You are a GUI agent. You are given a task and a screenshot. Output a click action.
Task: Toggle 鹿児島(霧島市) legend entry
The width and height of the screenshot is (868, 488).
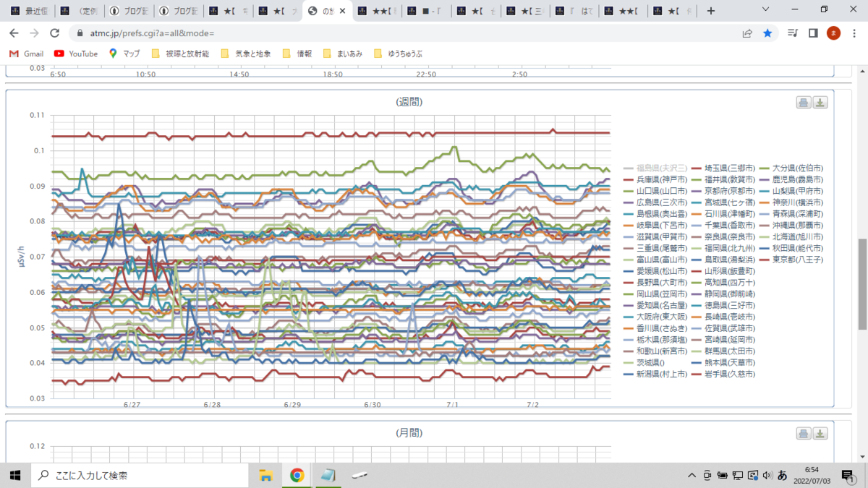point(791,179)
